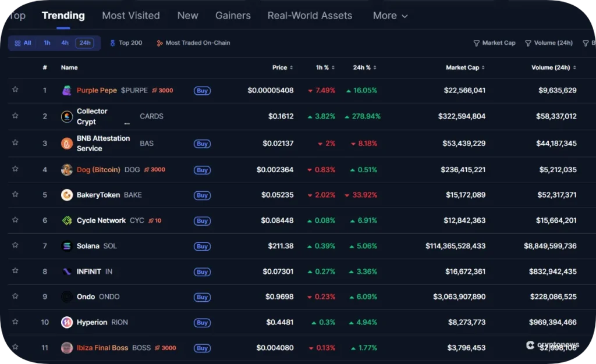Click the INFINIT coin logo

(67, 272)
